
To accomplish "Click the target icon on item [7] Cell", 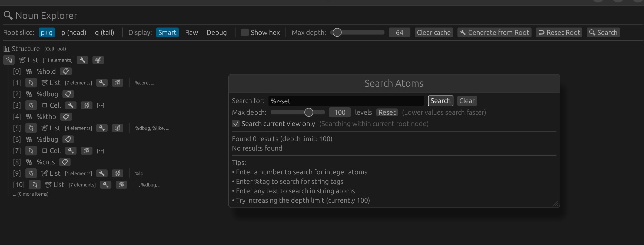I will point(87,151).
